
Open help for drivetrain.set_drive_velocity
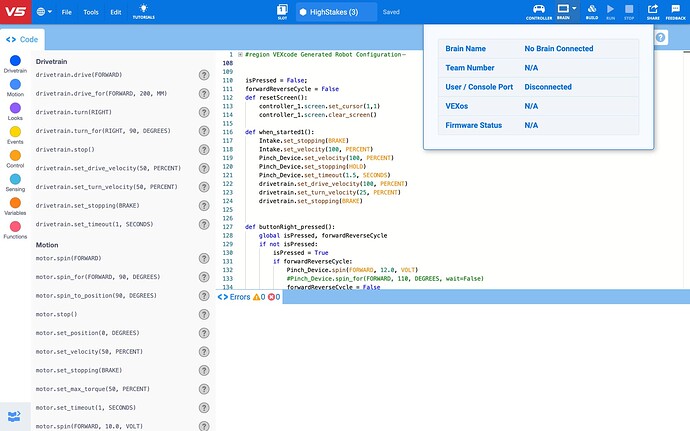pos(204,169)
